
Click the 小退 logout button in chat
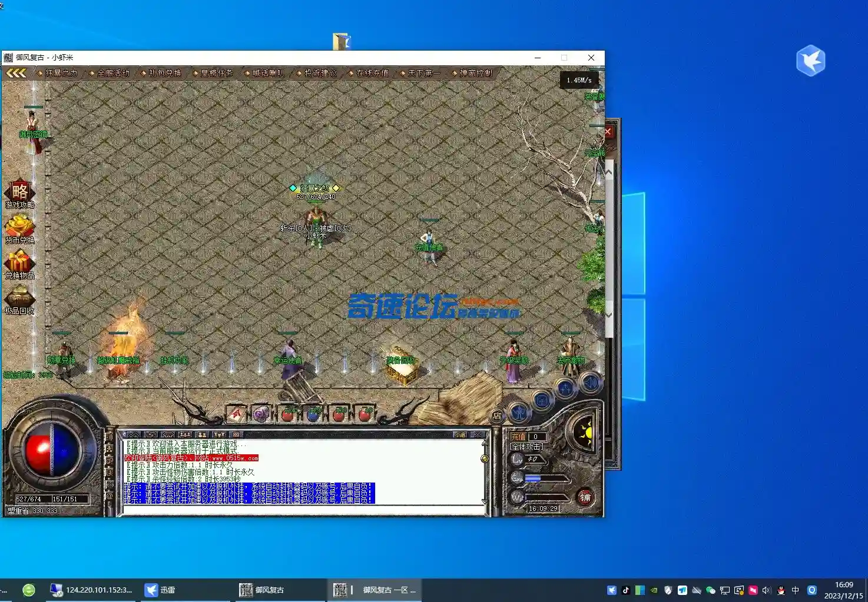click(460, 435)
